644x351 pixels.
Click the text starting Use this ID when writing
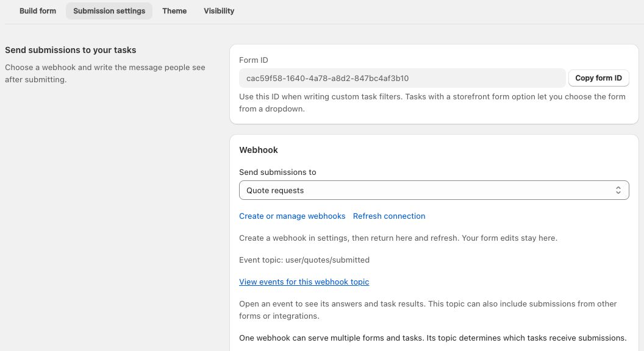coord(432,102)
